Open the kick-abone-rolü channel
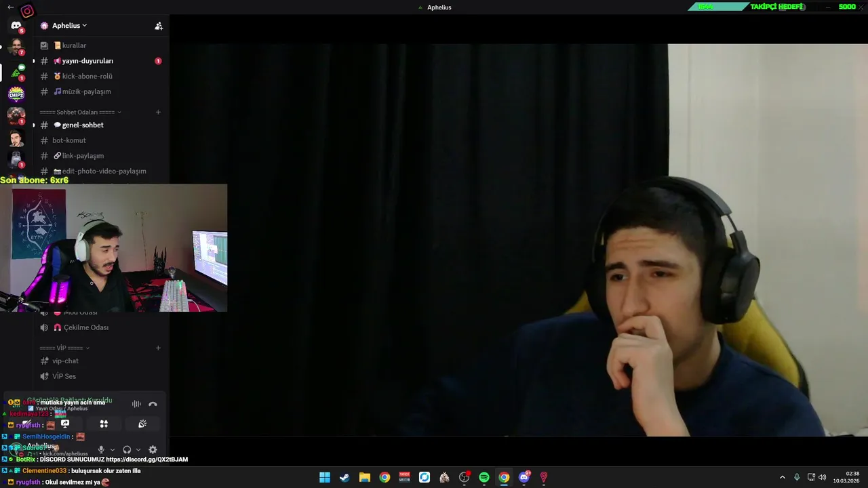The height and width of the screenshot is (488, 868). [x=102, y=77]
